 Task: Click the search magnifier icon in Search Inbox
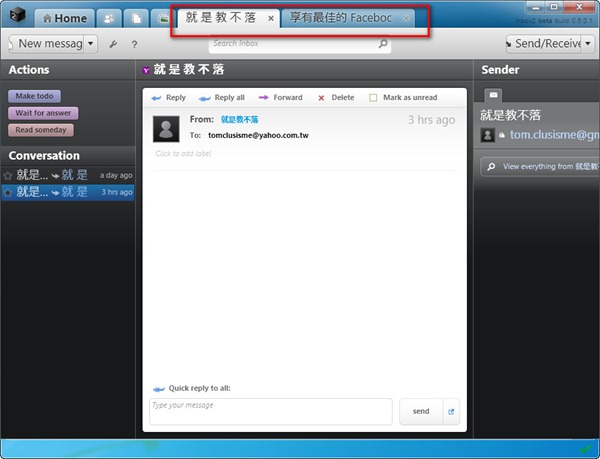383,44
